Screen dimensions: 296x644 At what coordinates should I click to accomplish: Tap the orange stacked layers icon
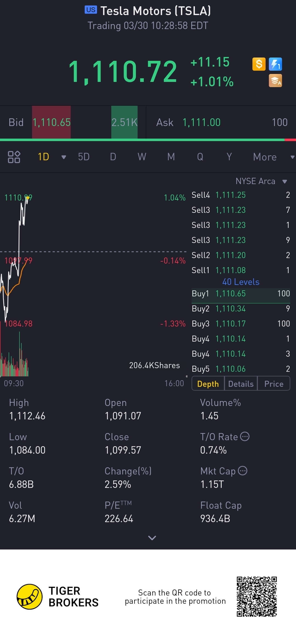(x=275, y=81)
